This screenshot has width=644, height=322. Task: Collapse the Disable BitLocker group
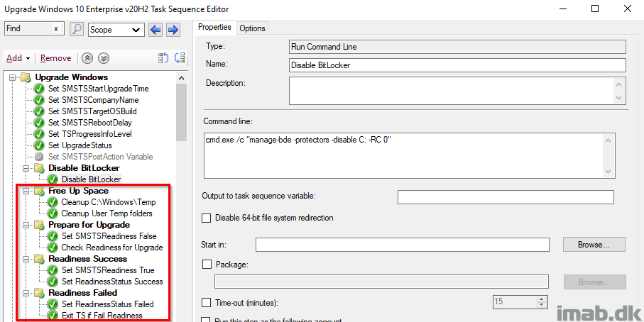point(27,168)
